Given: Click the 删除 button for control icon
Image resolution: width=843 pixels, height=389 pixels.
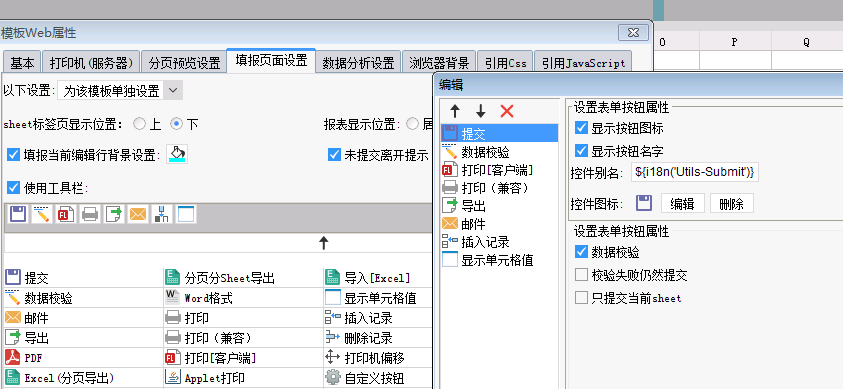Looking at the screenshot, I should click(x=732, y=204).
